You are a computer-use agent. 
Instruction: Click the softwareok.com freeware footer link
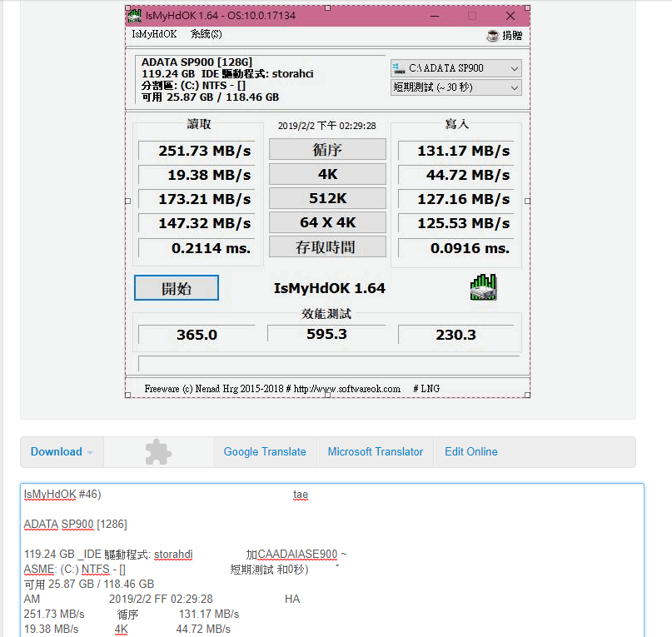pos(346,389)
